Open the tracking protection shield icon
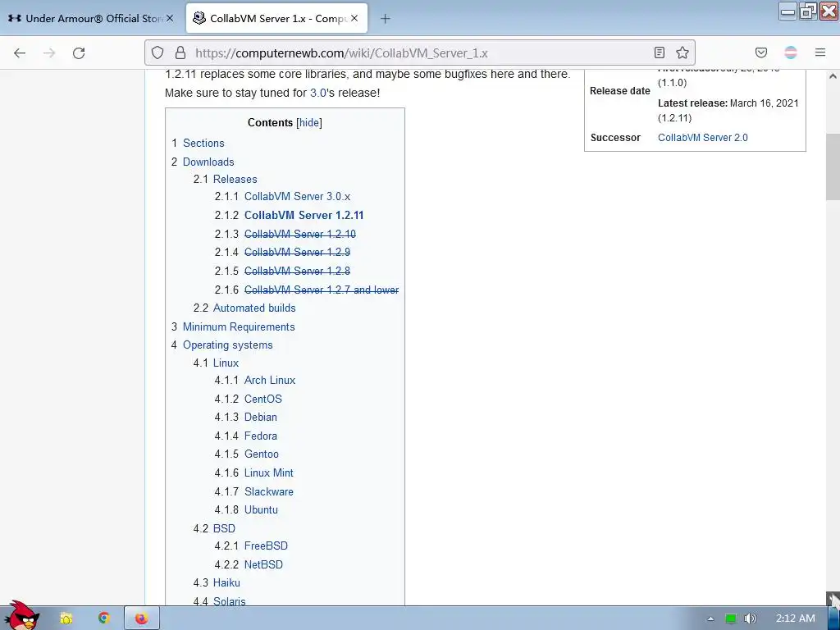840x630 pixels. tap(157, 52)
